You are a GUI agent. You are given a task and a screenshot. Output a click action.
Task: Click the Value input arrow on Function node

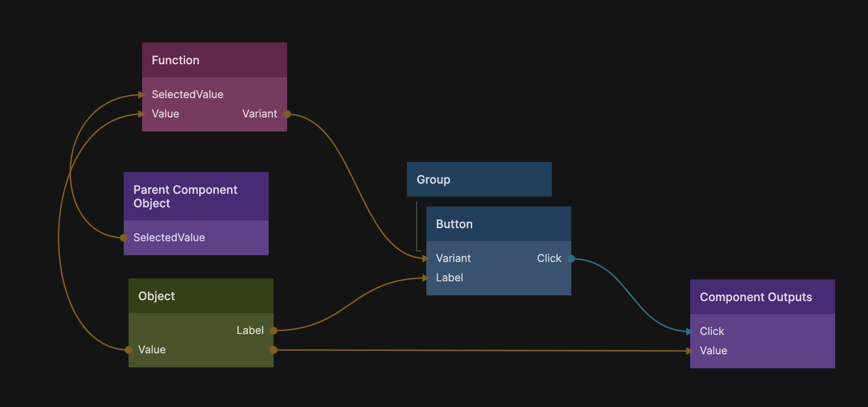(142, 114)
